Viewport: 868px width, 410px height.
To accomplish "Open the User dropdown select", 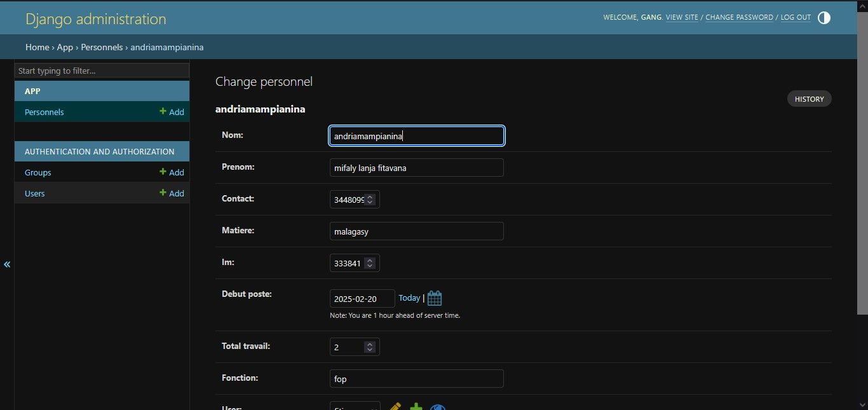I will point(355,406).
